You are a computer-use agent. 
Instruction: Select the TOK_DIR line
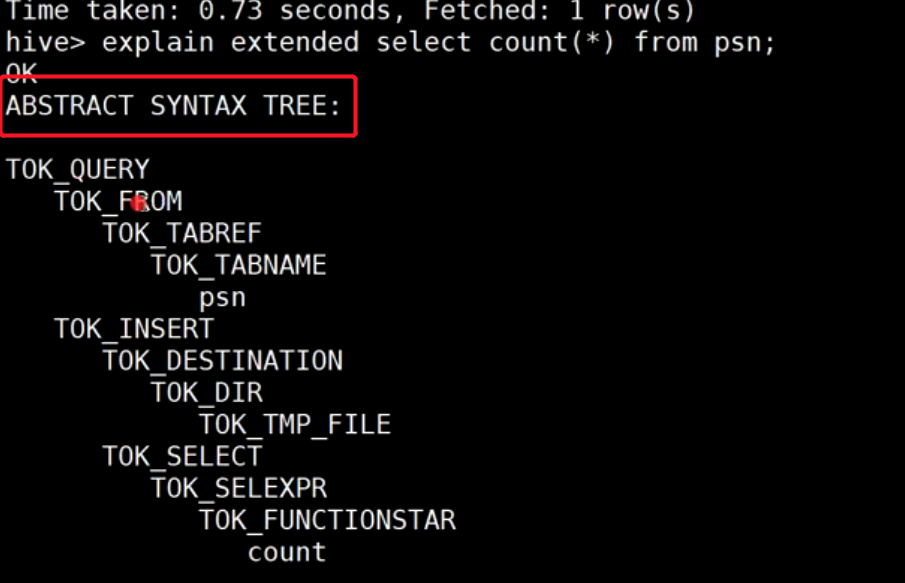(207, 393)
